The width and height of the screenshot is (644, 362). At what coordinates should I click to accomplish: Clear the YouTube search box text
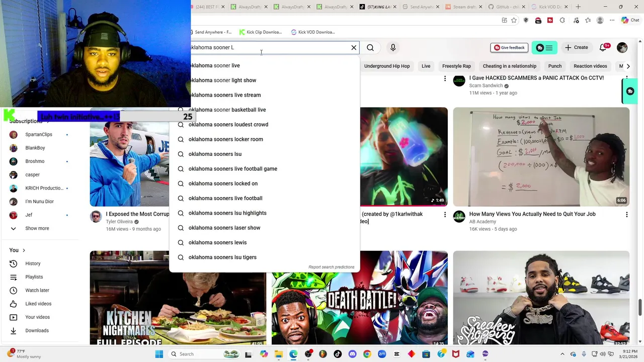(354, 47)
